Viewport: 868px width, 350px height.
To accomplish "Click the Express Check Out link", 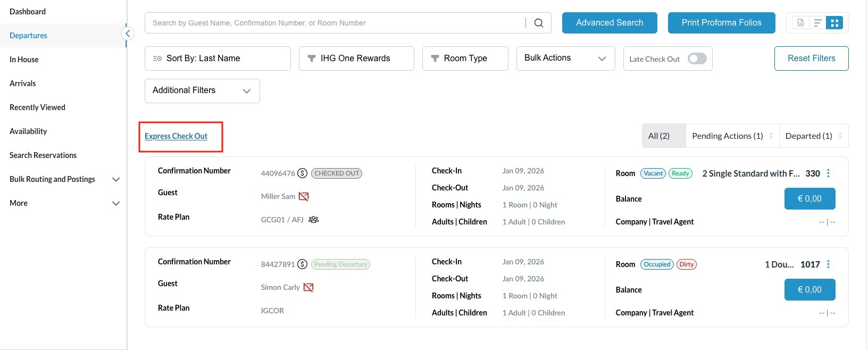I will click(176, 136).
